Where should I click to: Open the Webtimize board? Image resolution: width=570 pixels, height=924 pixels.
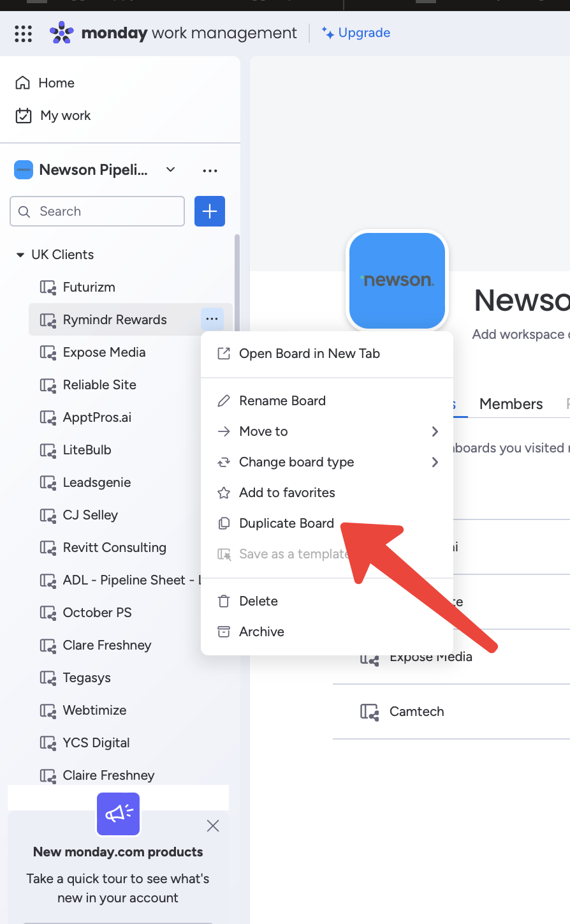pyautogui.click(x=94, y=710)
